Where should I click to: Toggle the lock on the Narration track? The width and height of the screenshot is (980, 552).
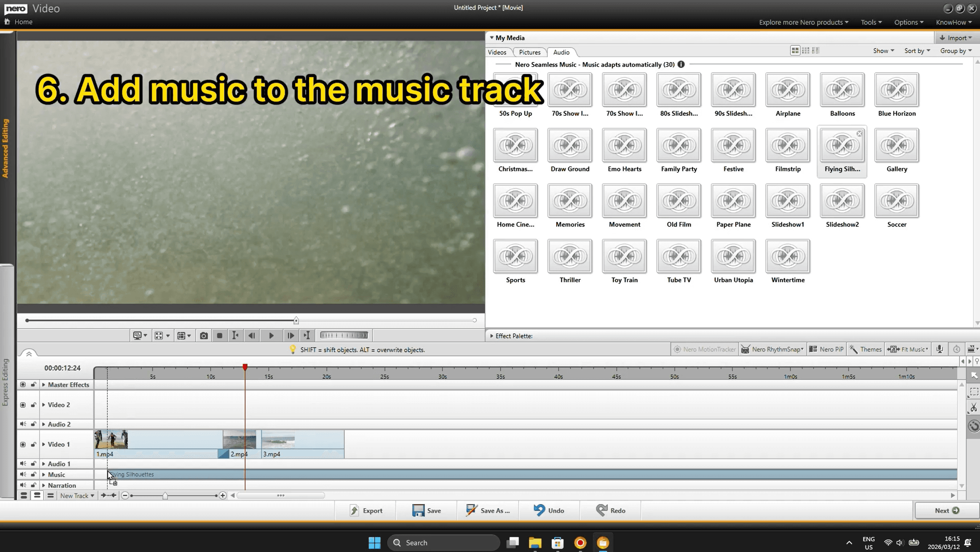coord(34,485)
